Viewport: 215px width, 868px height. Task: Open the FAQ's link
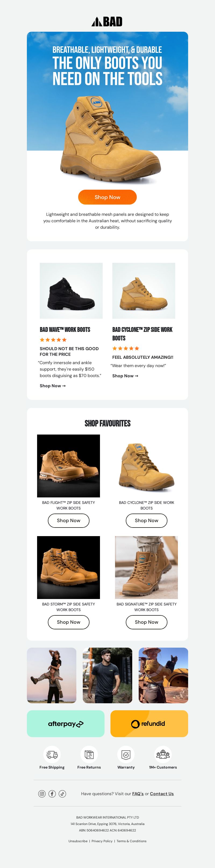138,794
